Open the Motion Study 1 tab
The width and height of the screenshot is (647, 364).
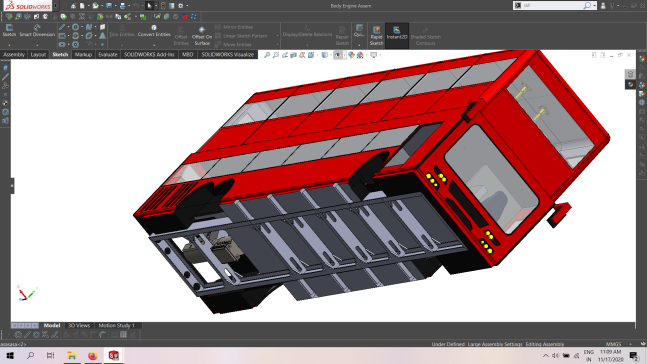click(x=116, y=325)
